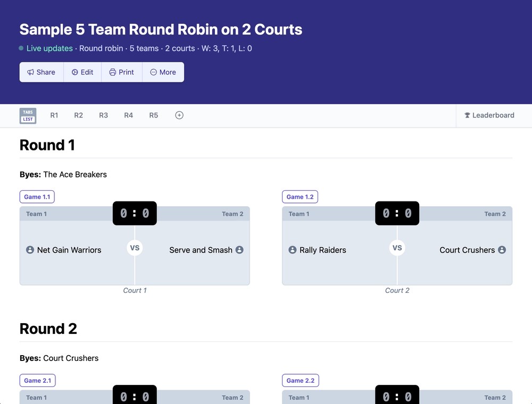The image size is (532, 404).
Task: Select the R4 tab
Action: coord(129,115)
